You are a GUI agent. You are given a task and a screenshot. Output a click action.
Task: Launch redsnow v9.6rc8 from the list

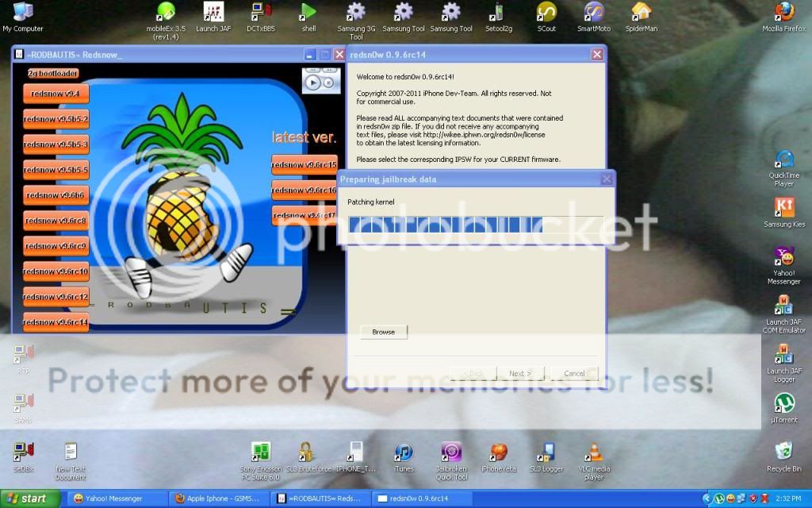tap(56, 221)
